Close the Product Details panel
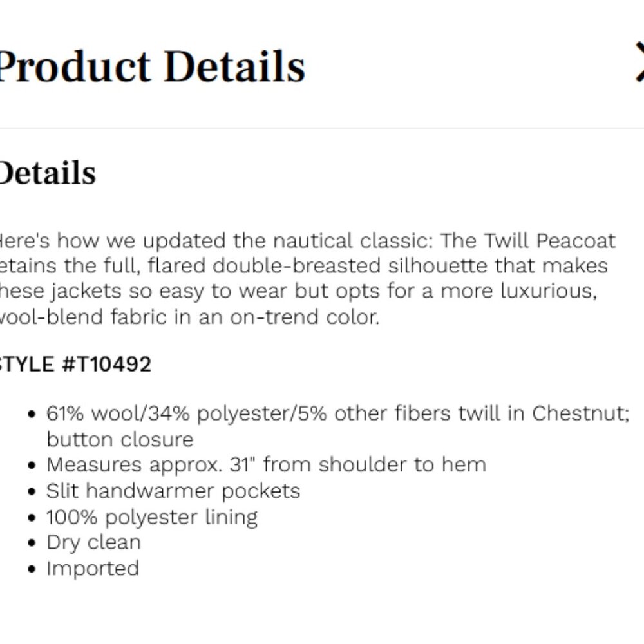The height and width of the screenshot is (644, 644). click(639, 62)
